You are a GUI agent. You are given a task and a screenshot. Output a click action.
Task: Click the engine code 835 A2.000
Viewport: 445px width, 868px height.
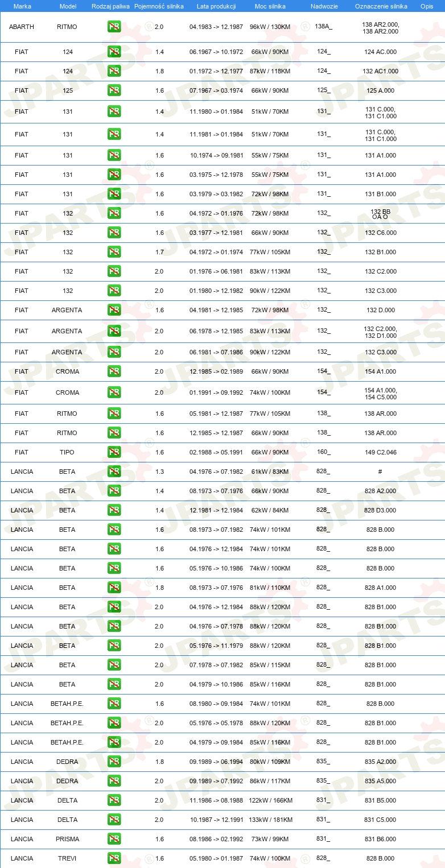click(x=380, y=762)
